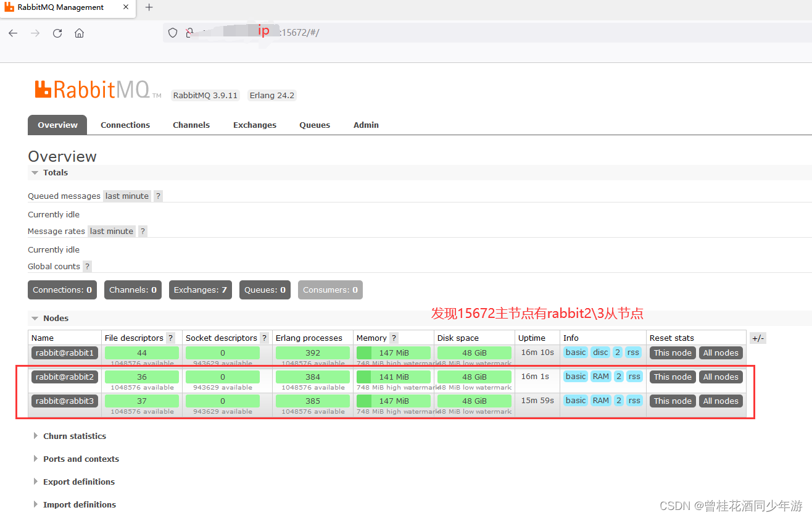The image size is (812, 518).
Task: Open help for File descriptors column
Action: pyautogui.click(x=170, y=338)
